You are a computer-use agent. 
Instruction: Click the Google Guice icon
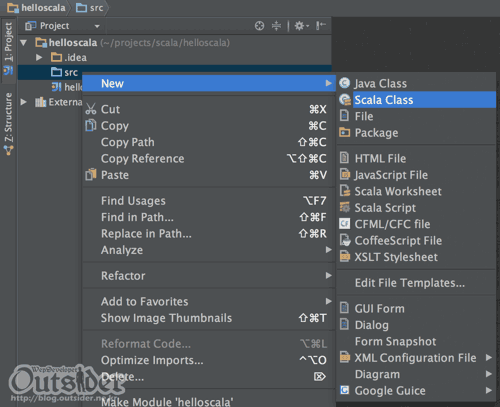344,390
